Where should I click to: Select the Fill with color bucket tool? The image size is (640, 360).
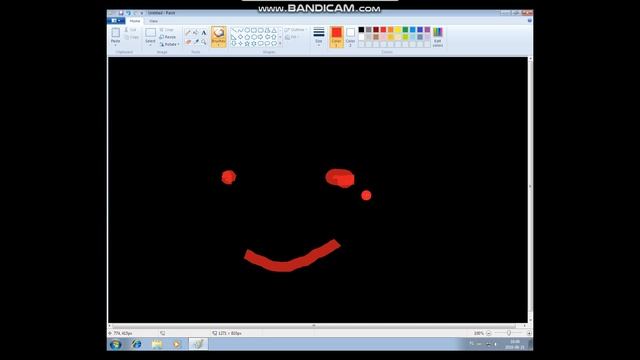(x=196, y=33)
